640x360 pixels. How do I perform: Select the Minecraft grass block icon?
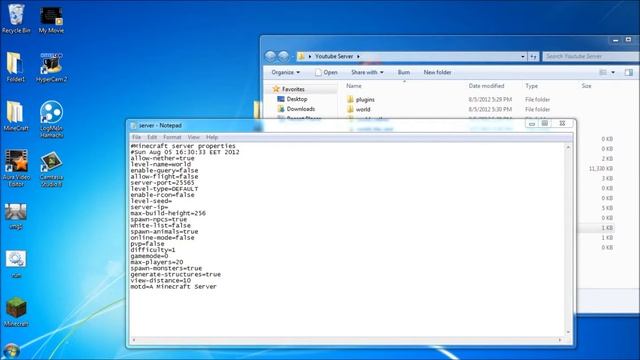point(16,312)
